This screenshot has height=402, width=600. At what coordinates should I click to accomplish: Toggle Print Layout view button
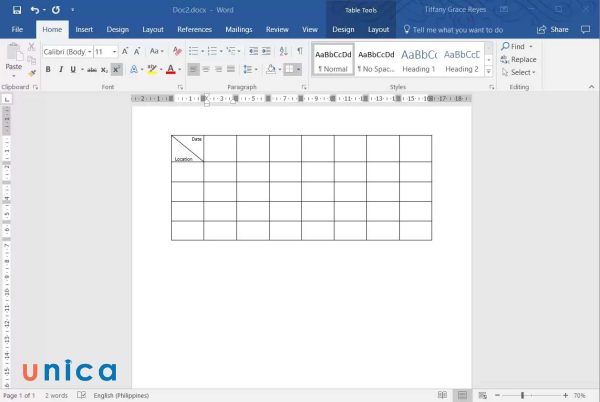click(x=462, y=395)
